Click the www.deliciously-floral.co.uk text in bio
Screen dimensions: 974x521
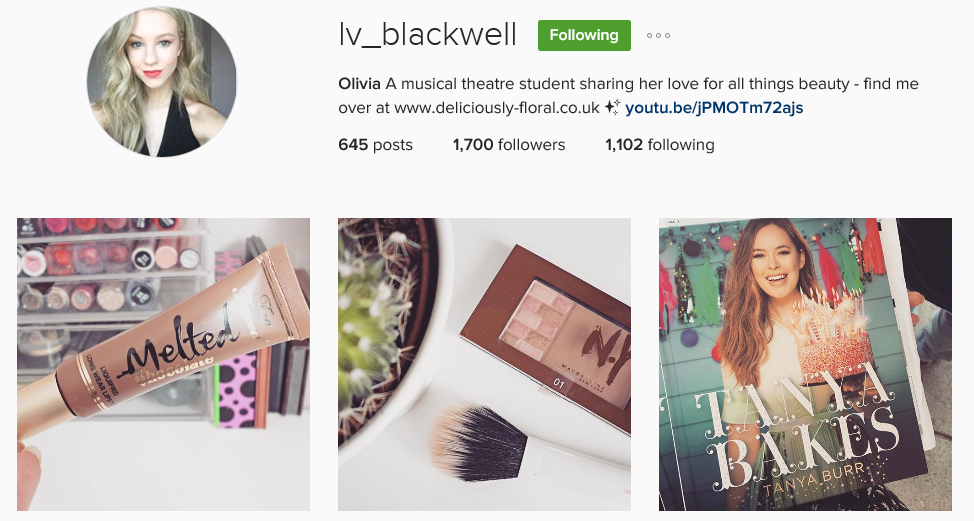pos(497,108)
